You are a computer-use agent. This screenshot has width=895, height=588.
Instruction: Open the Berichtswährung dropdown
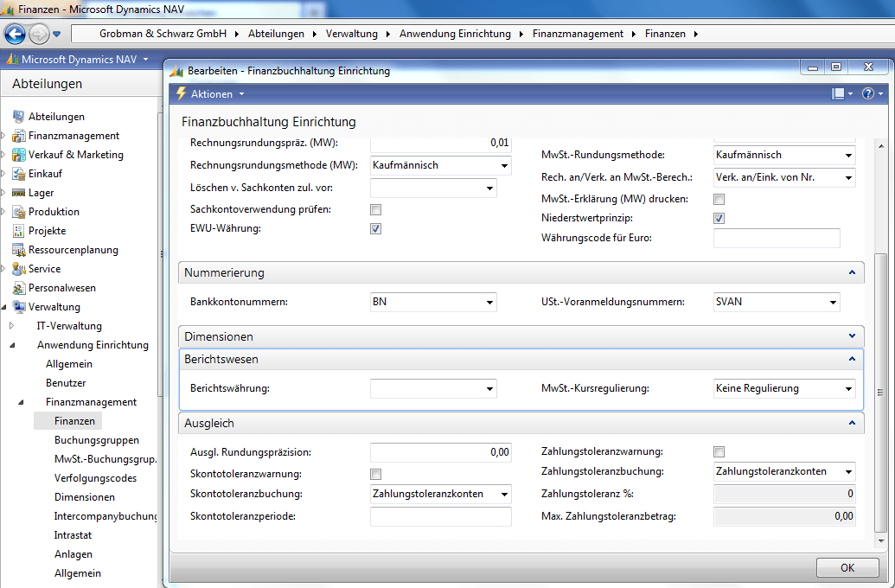[489, 389]
